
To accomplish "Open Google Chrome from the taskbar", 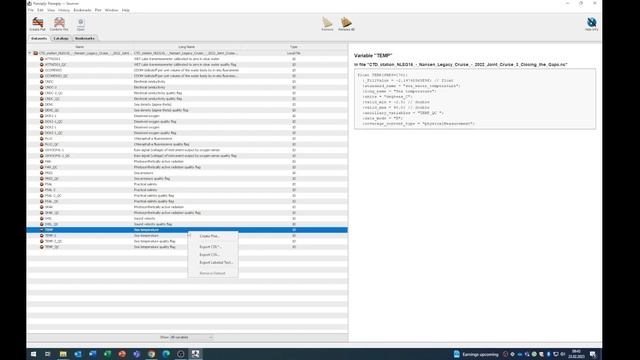I will pyautogui.click(x=151, y=354).
